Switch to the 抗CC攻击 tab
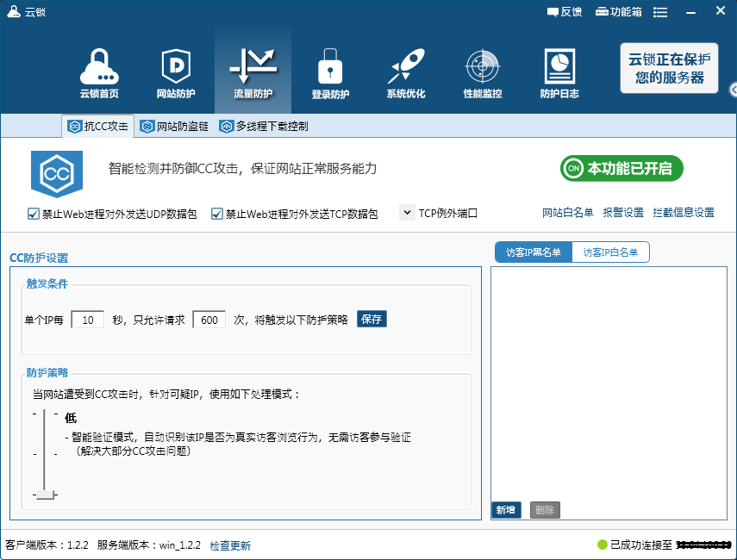This screenshot has width=737, height=560. click(x=97, y=127)
